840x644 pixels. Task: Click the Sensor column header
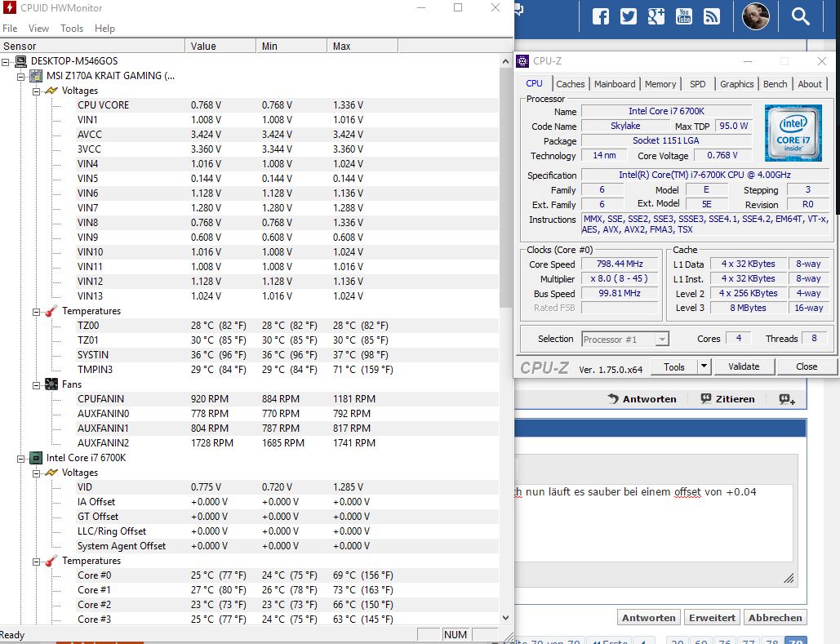click(93, 46)
